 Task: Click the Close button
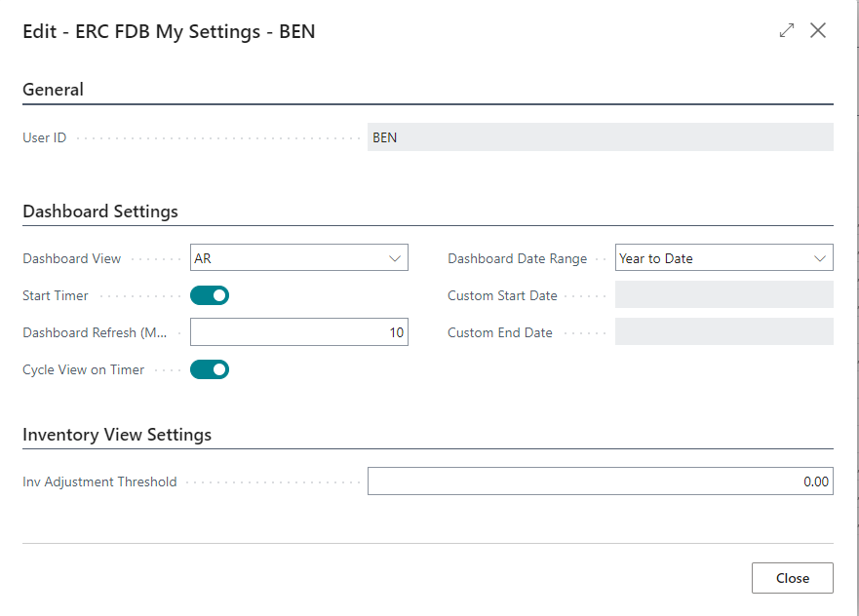click(x=792, y=578)
